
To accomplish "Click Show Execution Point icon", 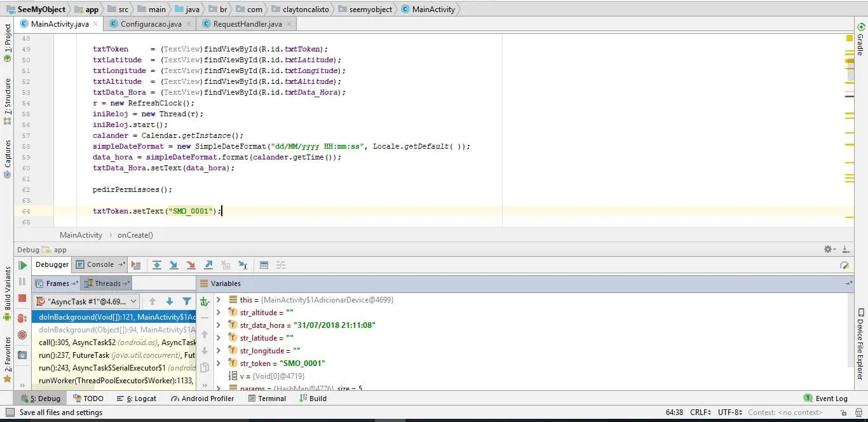I will (136, 265).
